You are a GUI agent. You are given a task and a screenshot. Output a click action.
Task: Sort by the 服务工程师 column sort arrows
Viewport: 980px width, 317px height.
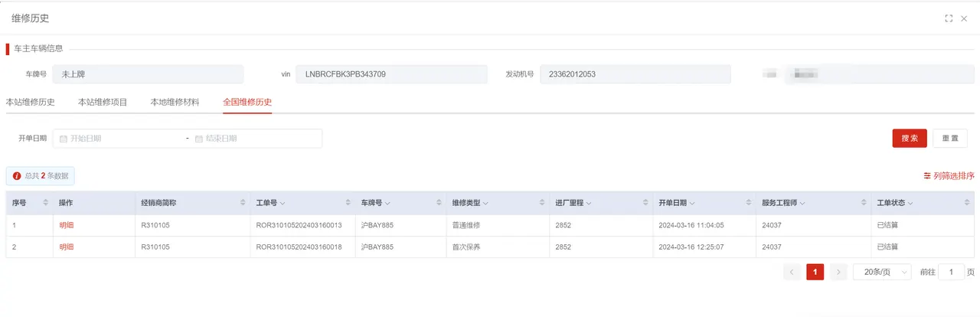[864, 203]
